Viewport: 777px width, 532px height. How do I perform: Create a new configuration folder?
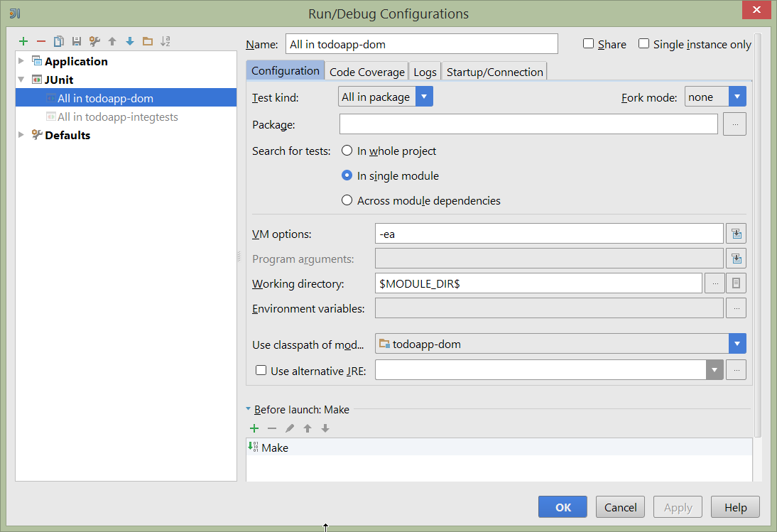(147, 41)
